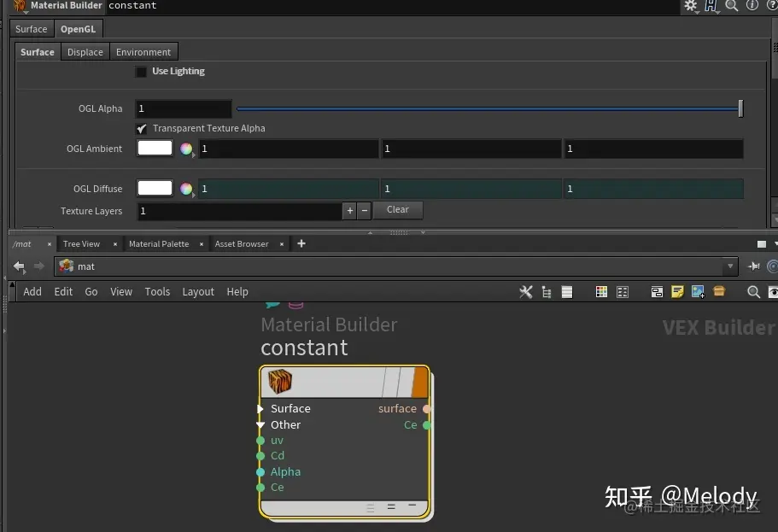Open the wrench tools icon in network toolbar
The height and width of the screenshot is (532, 778).
[x=526, y=292]
